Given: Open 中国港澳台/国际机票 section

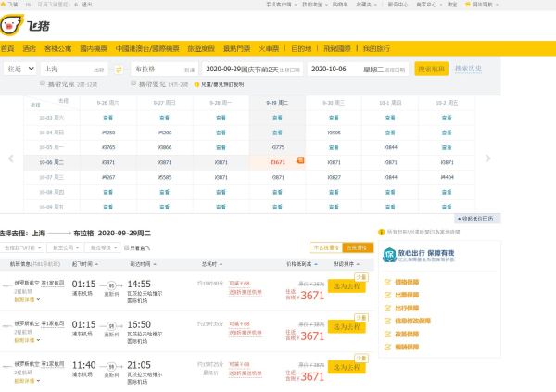Looking at the screenshot, I should point(147,48).
